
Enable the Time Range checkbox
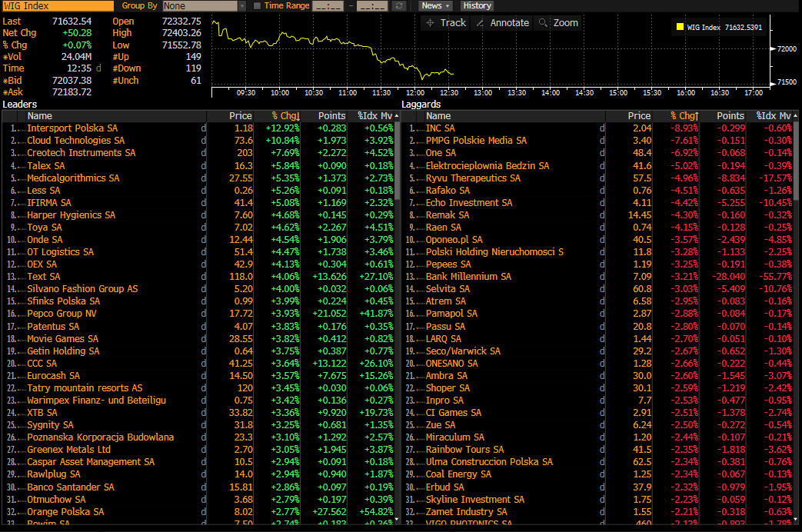tap(257, 6)
